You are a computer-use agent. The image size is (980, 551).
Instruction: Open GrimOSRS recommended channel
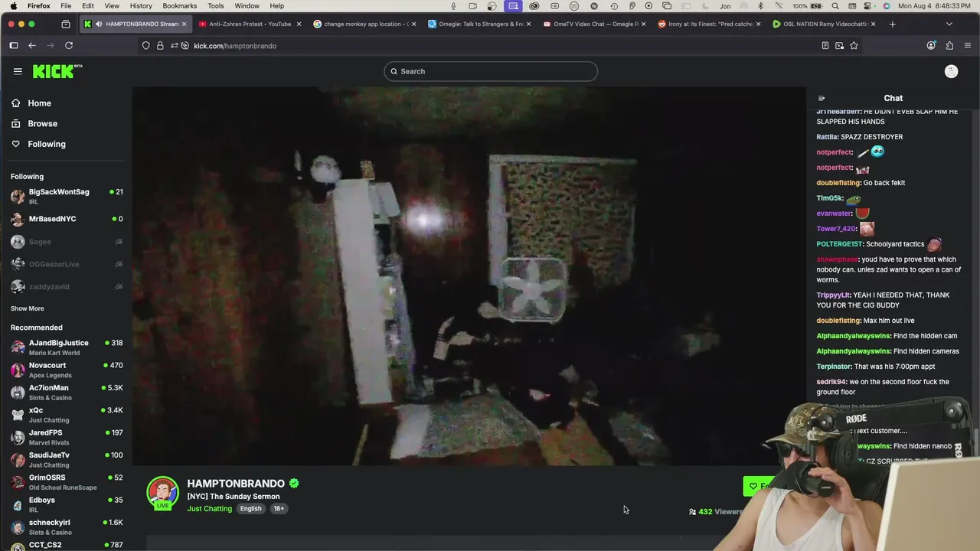[x=67, y=482]
